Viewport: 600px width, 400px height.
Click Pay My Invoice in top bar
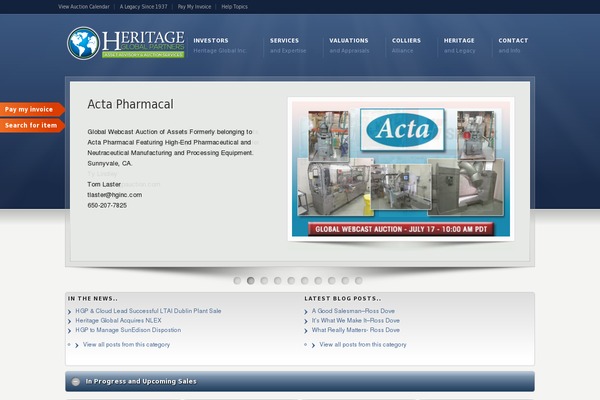pos(194,7)
